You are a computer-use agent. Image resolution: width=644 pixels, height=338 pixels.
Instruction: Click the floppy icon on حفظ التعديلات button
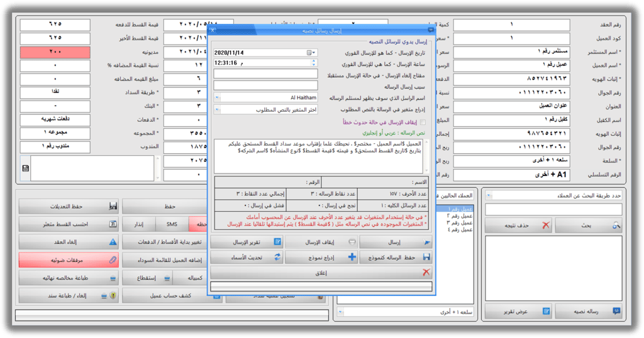point(113,206)
